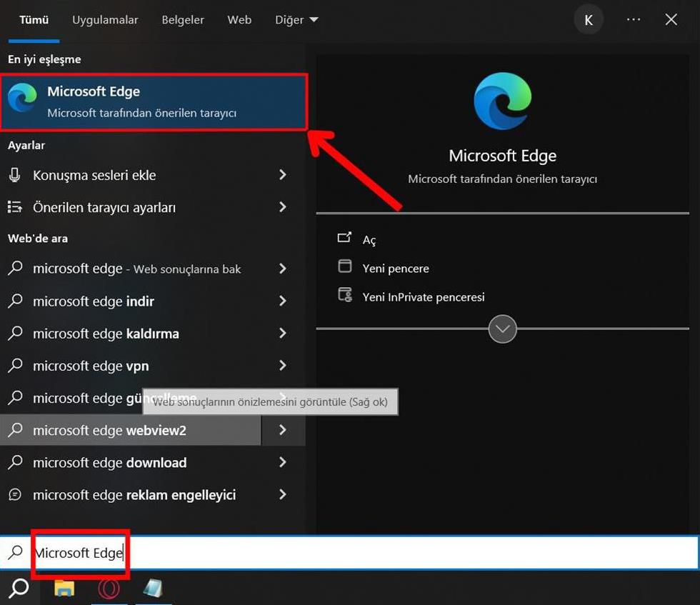The width and height of the screenshot is (700, 605).
Task: Expand chevron for microsoft edge reklam engelleyici
Action: pos(283,494)
